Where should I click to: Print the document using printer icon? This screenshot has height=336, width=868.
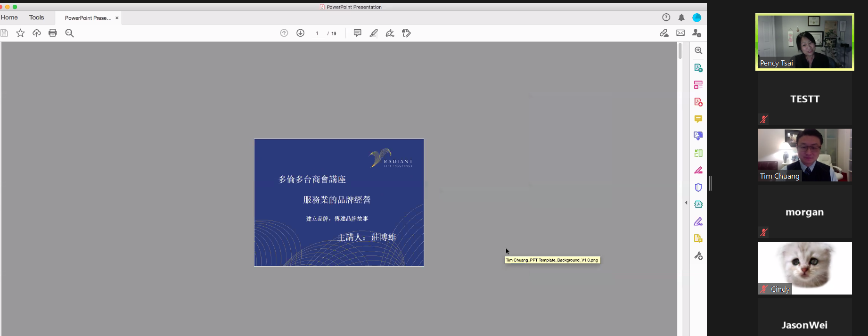pos(53,33)
